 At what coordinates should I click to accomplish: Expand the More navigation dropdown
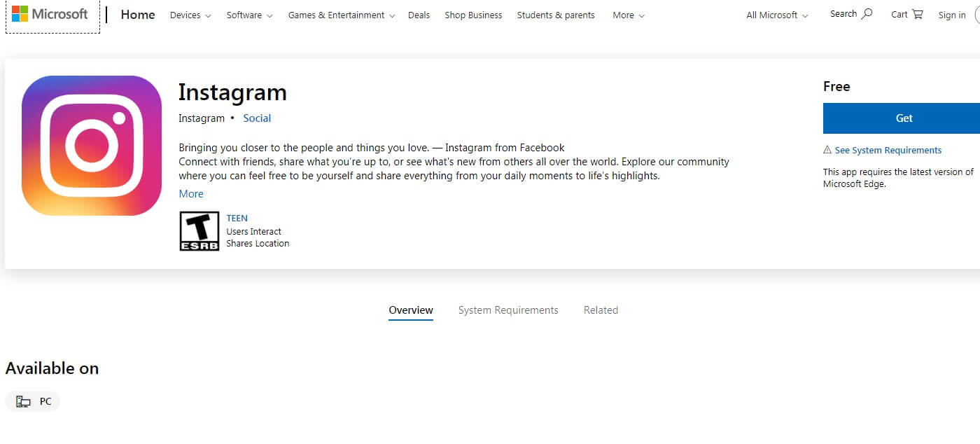[x=629, y=15]
